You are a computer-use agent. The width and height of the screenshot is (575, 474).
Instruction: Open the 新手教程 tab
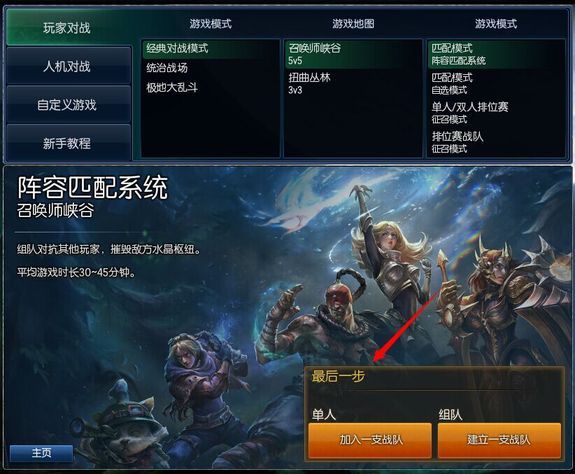(68, 143)
